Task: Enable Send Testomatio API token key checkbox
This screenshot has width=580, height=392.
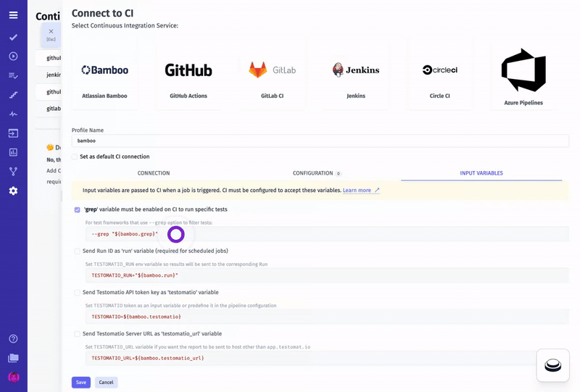Action: tap(77, 293)
